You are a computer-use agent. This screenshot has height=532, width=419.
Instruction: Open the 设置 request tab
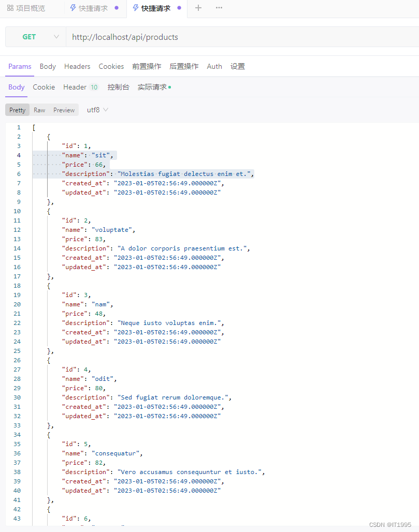click(x=237, y=66)
